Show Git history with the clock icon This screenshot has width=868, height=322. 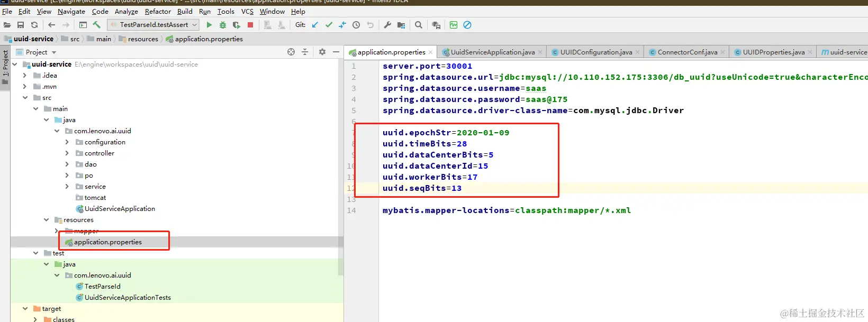tap(356, 25)
